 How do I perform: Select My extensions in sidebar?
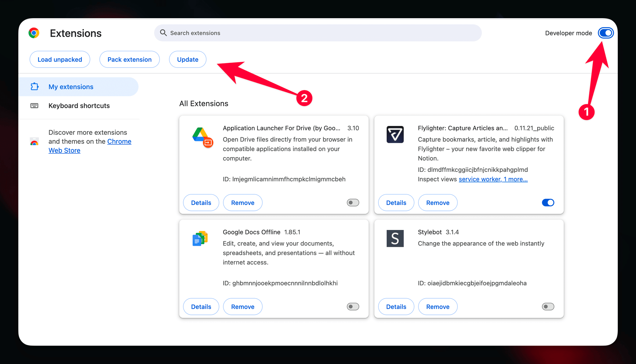[71, 87]
